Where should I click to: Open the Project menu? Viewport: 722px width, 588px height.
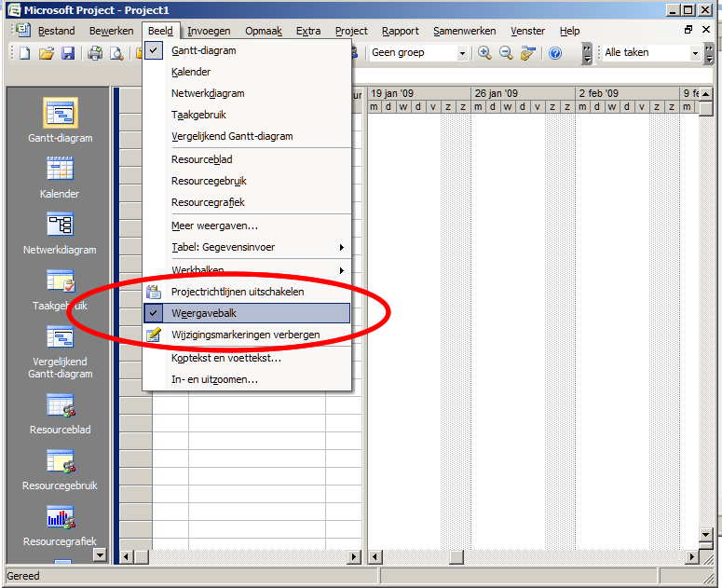tap(351, 31)
